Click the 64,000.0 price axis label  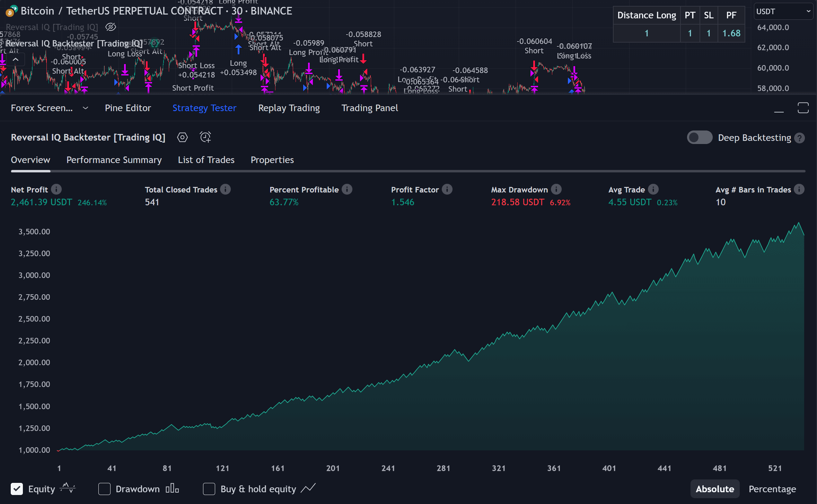773,27
